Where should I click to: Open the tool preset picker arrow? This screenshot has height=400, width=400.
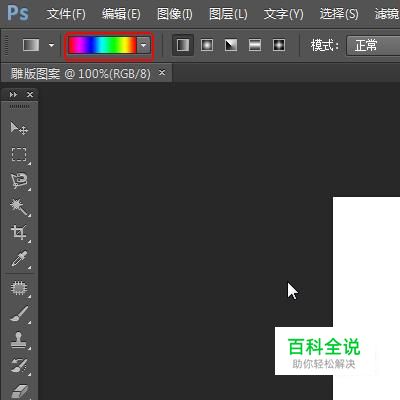[51, 45]
